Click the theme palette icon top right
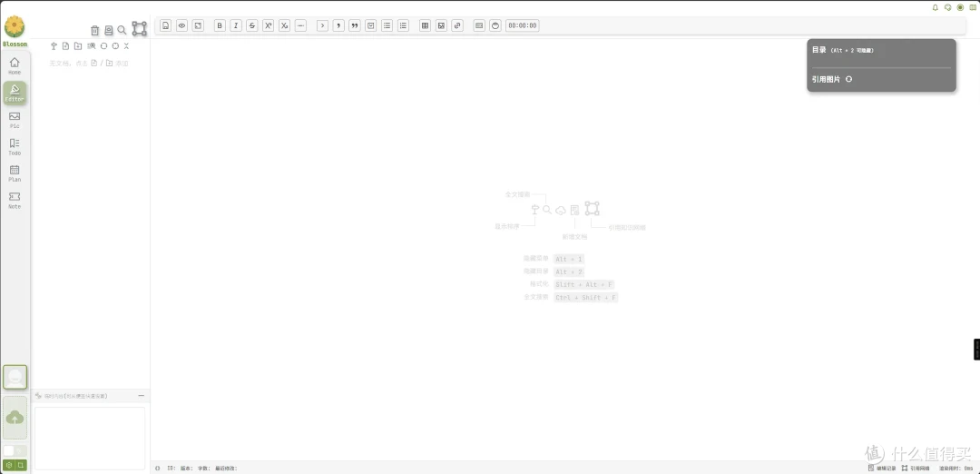 point(947,7)
